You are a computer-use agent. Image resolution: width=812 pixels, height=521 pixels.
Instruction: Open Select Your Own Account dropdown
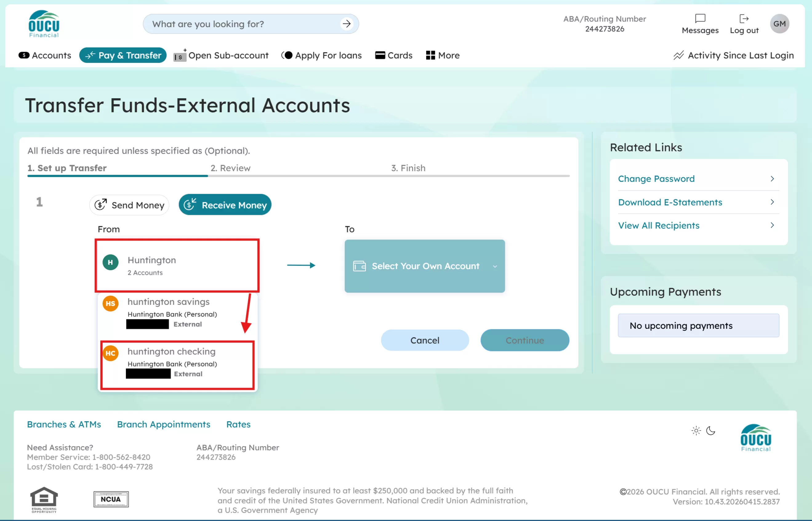[424, 266]
